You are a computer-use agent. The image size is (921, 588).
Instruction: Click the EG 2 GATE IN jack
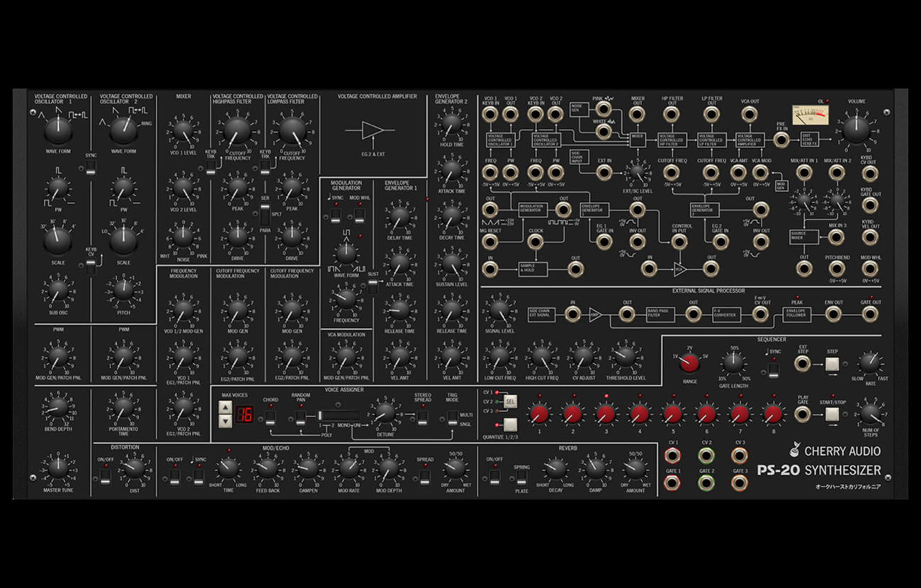point(720,242)
